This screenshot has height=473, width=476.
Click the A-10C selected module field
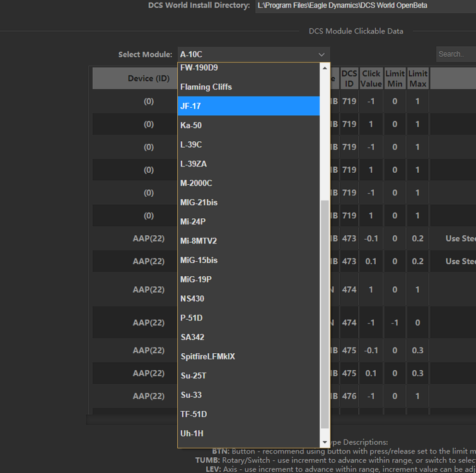[253, 54]
